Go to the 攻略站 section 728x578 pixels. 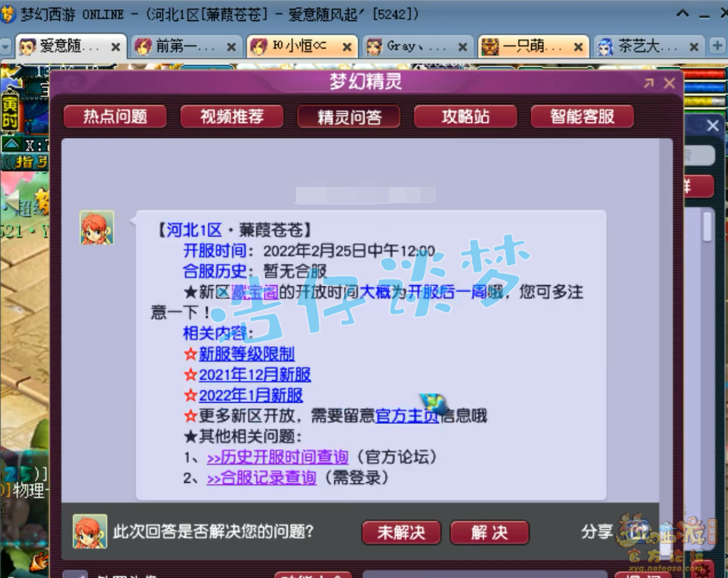pos(466,117)
